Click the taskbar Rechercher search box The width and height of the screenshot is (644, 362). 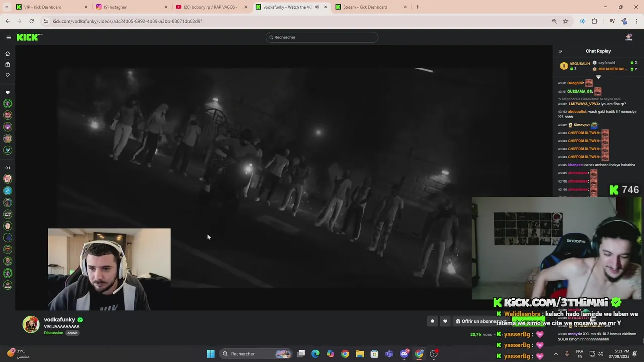[x=256, y=354]
